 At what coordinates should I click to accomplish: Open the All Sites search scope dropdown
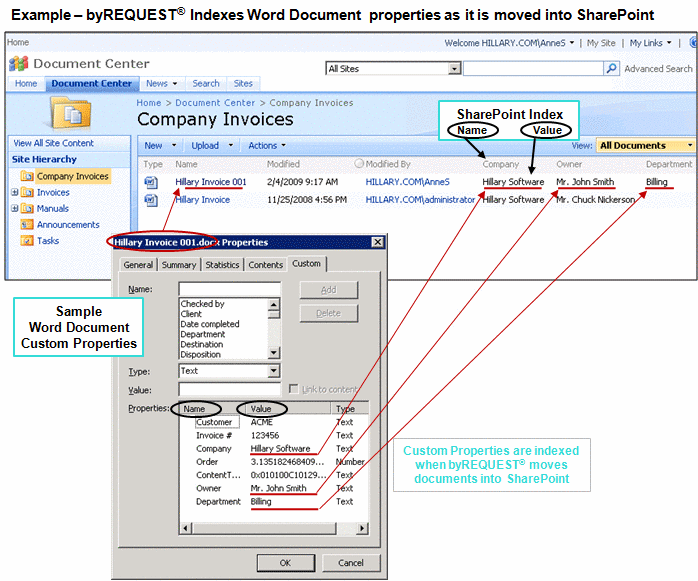(x=454, y=69)
